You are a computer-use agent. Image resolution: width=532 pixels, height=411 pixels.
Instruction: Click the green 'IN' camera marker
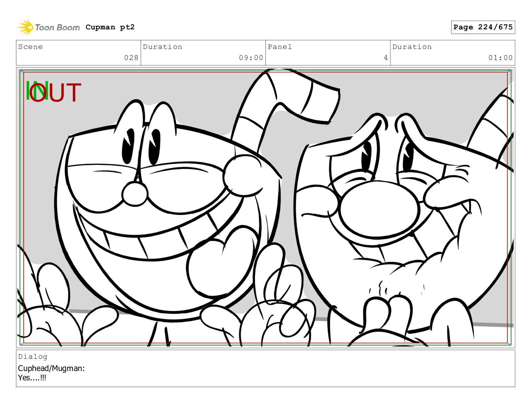point(36,91)
